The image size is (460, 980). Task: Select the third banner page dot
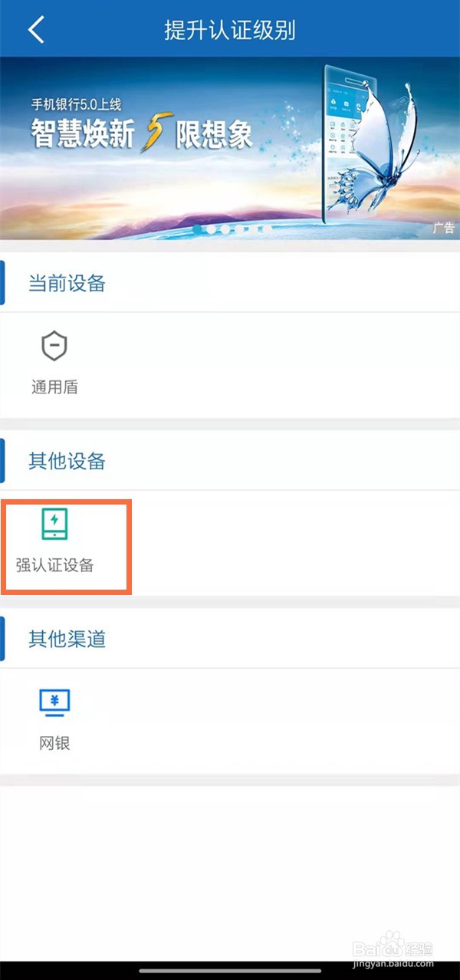pos(225,229)
